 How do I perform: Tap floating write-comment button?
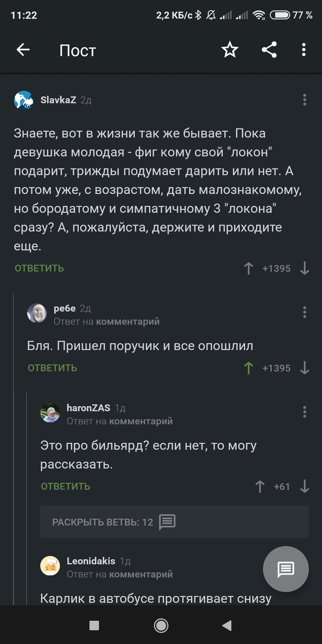pyautogui.click(x=285, y=569)
